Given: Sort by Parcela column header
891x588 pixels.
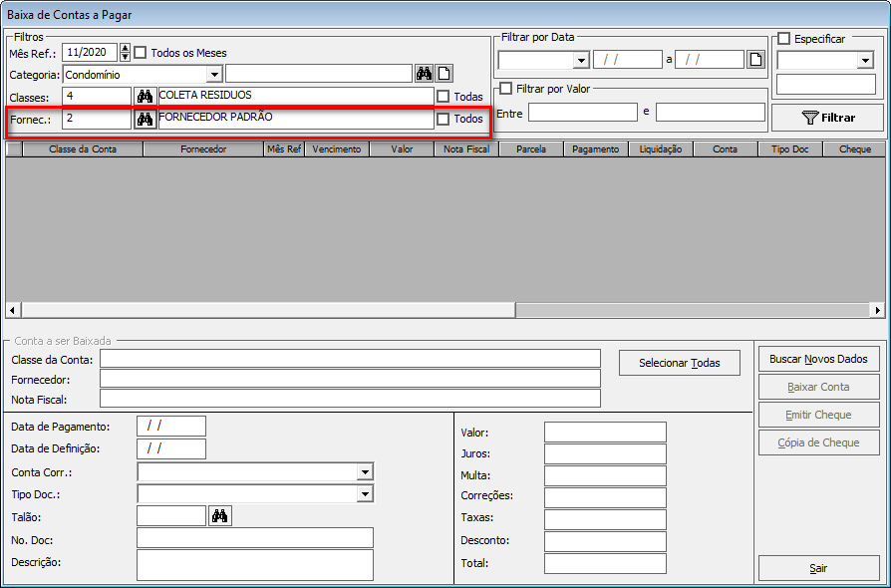Looking at the screenshot, I should click(531, 148).
